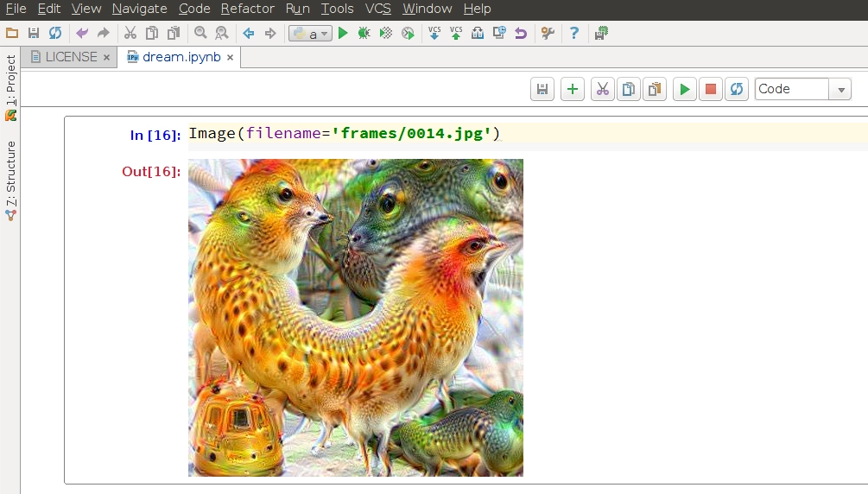The width and height of the screenshot is (868, 494).
Task: Open the run configuration selector 'a'
Action: (310, 34)
